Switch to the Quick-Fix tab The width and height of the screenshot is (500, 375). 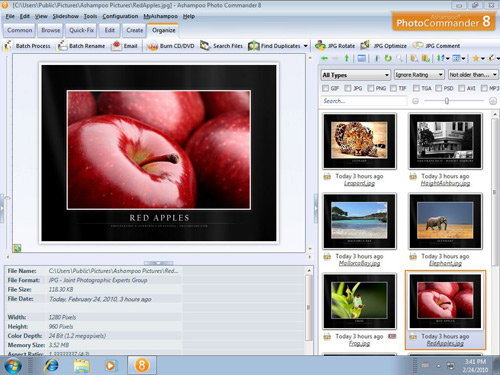(81, 30)
